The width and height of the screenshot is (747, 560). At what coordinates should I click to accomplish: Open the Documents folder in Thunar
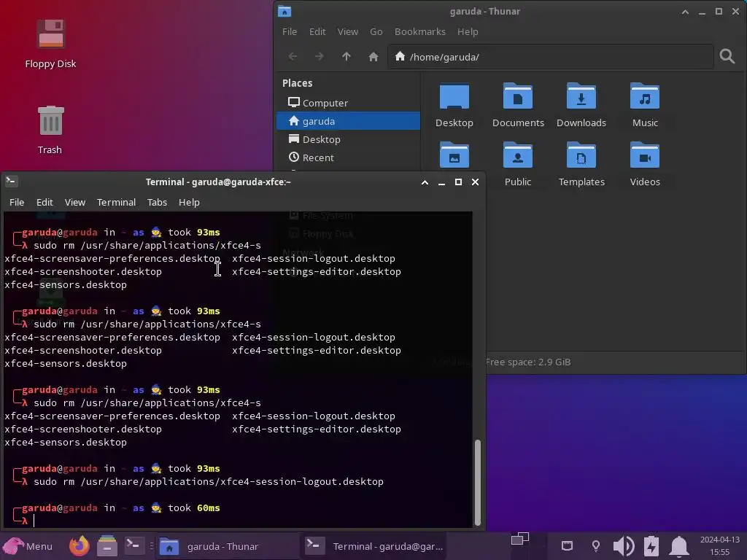(x=518, y=105)
